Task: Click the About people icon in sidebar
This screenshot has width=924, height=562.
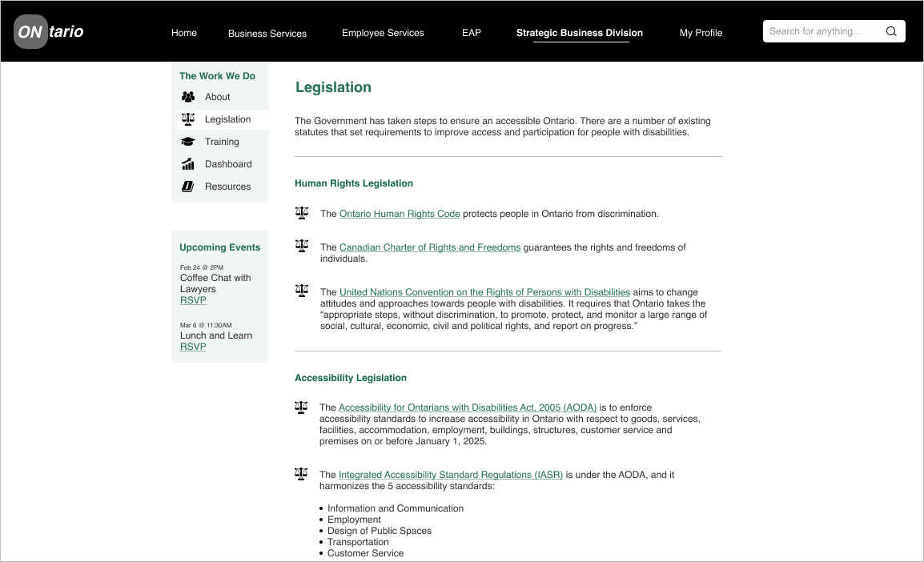Action: point(188,97)
